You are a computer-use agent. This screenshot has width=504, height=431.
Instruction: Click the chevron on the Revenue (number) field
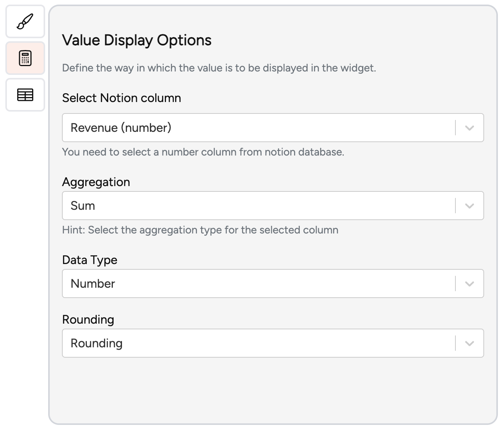pos(470,128)
